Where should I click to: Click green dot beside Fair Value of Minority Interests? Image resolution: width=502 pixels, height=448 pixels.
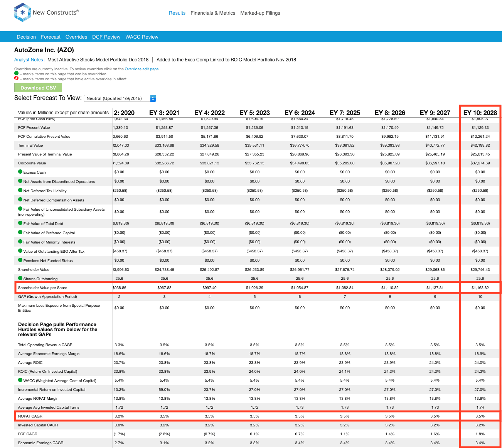(x=20, y=242)
